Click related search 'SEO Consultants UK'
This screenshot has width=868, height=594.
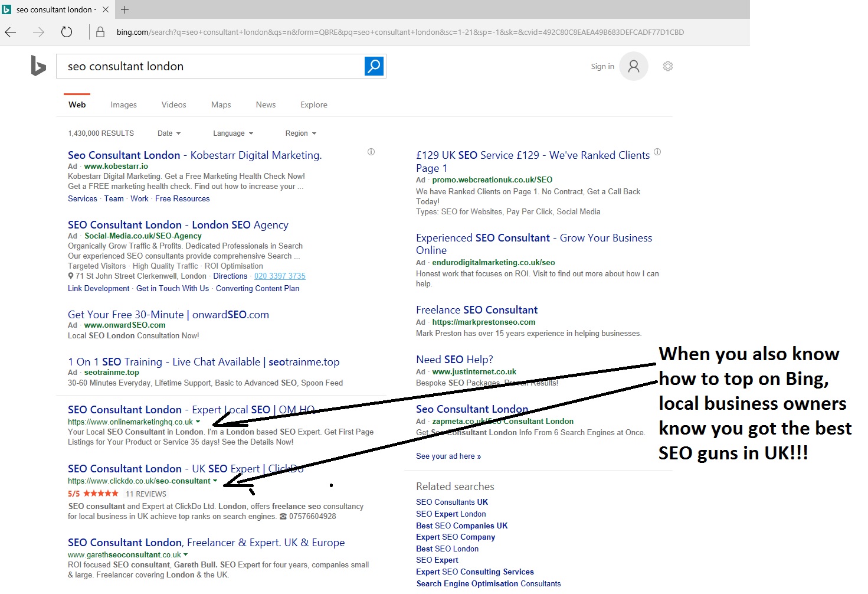(x=452, y=502)
